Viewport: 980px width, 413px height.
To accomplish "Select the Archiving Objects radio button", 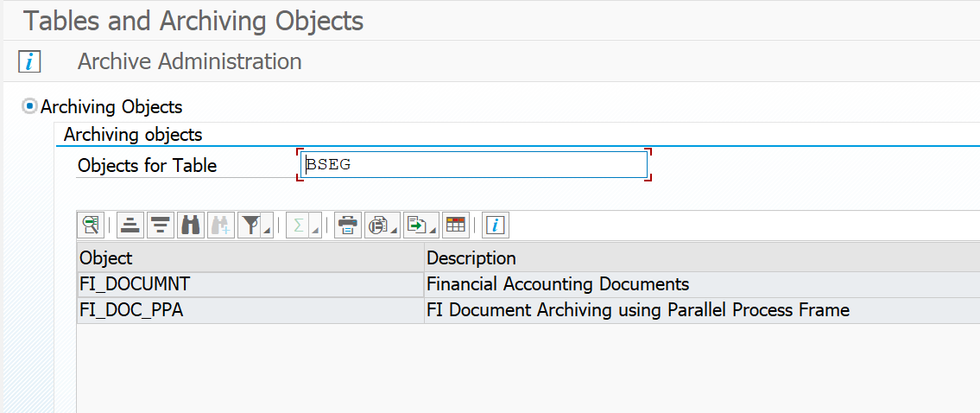I will [x=30, y=107].
